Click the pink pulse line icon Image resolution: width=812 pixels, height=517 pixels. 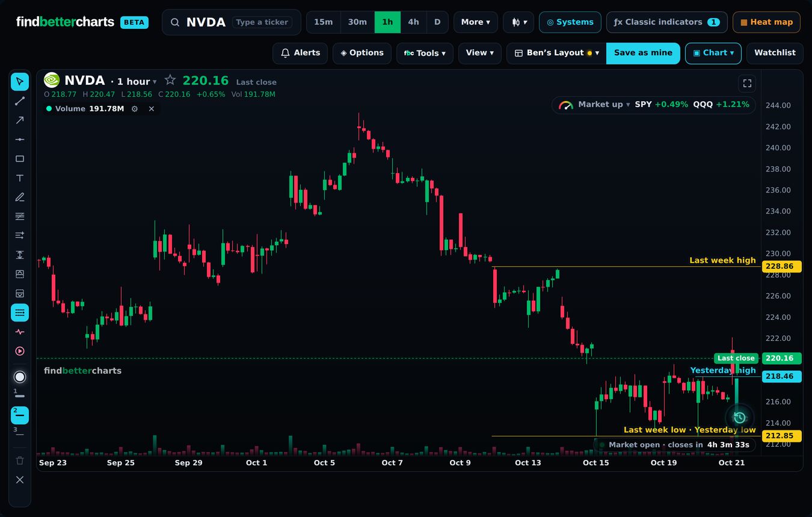click(x=20, y=332)
